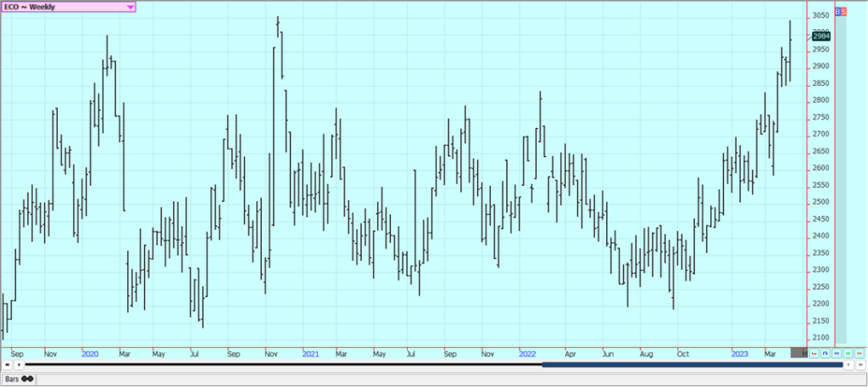868x387 pixels.
Task: Click the blue bar-style icon below the chart
Action: (826, 353)
